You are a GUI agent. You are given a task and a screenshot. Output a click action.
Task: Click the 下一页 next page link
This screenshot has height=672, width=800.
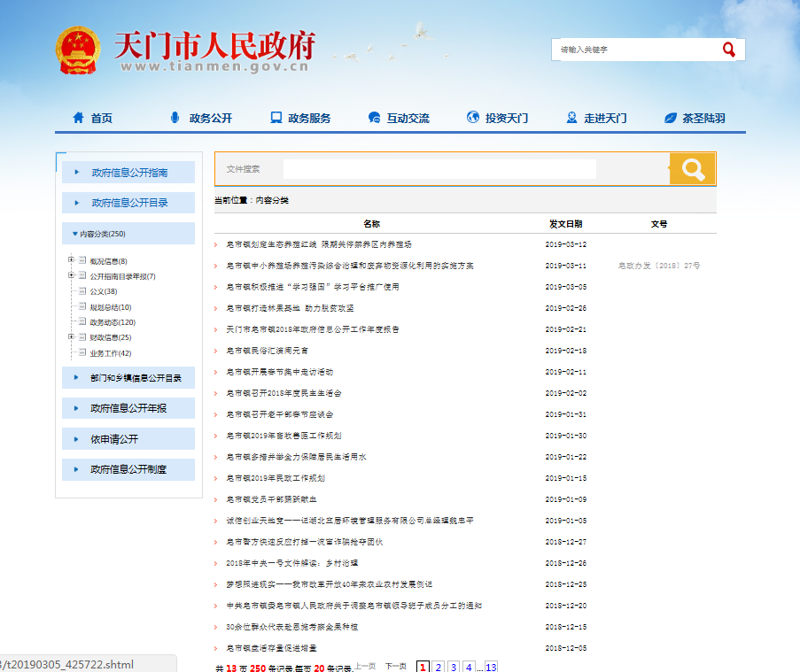point(396,666)
